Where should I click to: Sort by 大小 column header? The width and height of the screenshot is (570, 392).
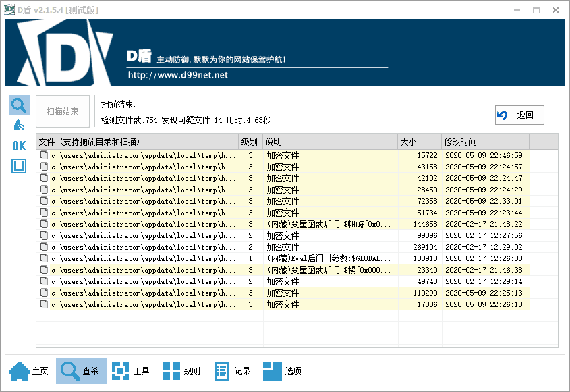[x=420, y=142]
